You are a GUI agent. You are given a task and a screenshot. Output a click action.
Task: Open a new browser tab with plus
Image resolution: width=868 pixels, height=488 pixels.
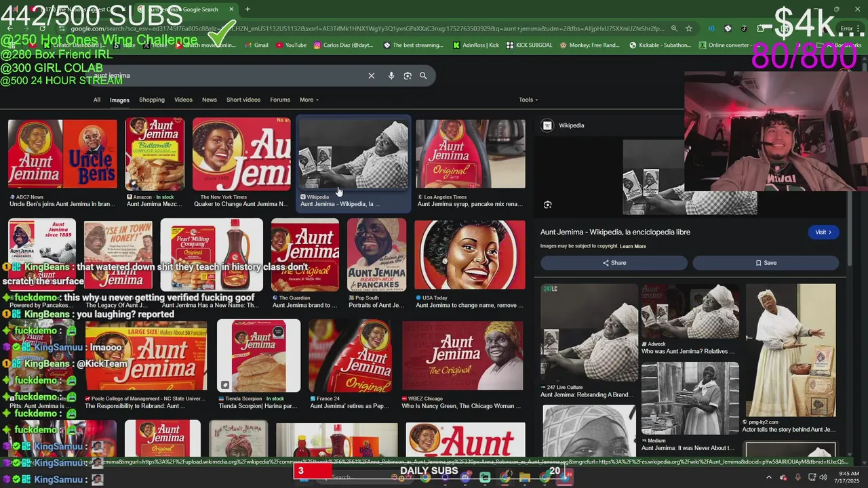click(x=248, y=9)
